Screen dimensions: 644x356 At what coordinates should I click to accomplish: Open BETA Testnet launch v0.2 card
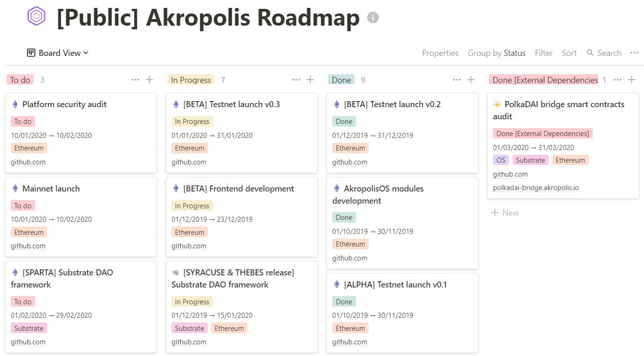click(x=402, y=133)
